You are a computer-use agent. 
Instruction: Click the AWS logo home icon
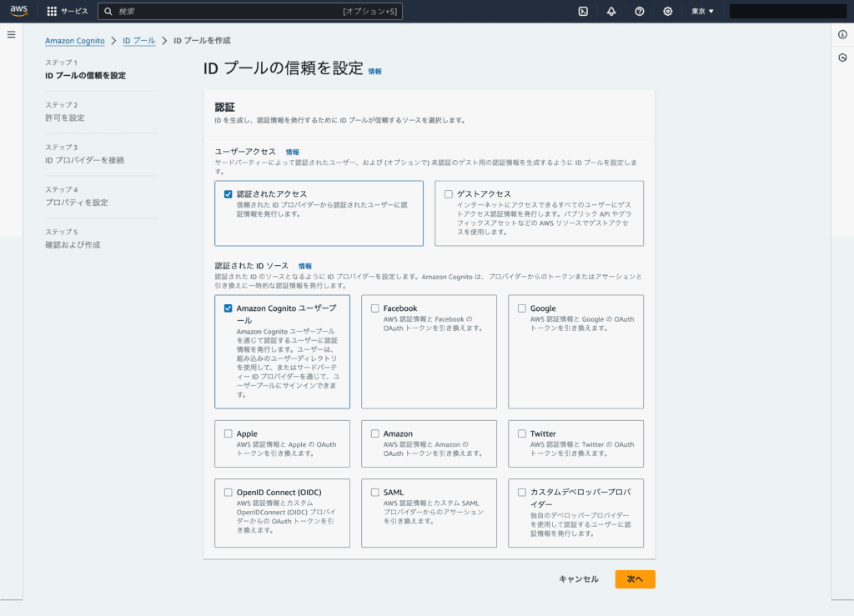[x=18, y=11]
